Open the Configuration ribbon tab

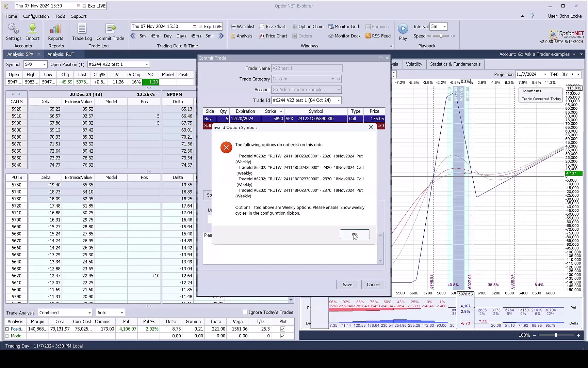click(x=36, y=16)
